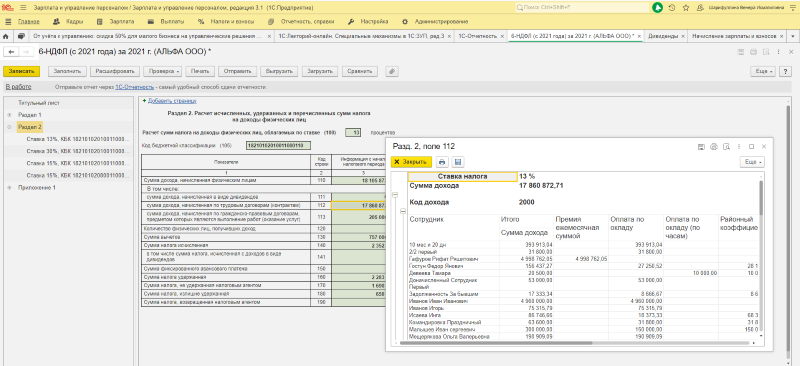Click the yellow Записать button
800x366 pixels.
pos(21,71)
